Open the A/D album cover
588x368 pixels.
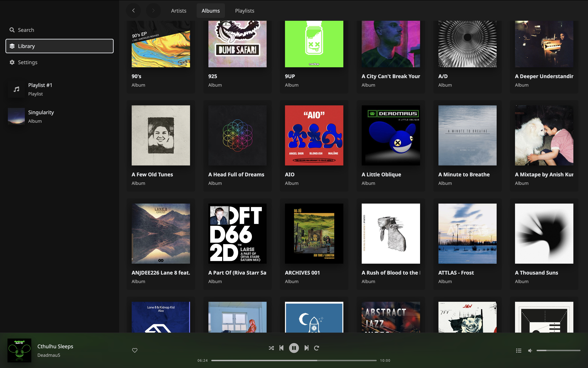pos(467,44)
